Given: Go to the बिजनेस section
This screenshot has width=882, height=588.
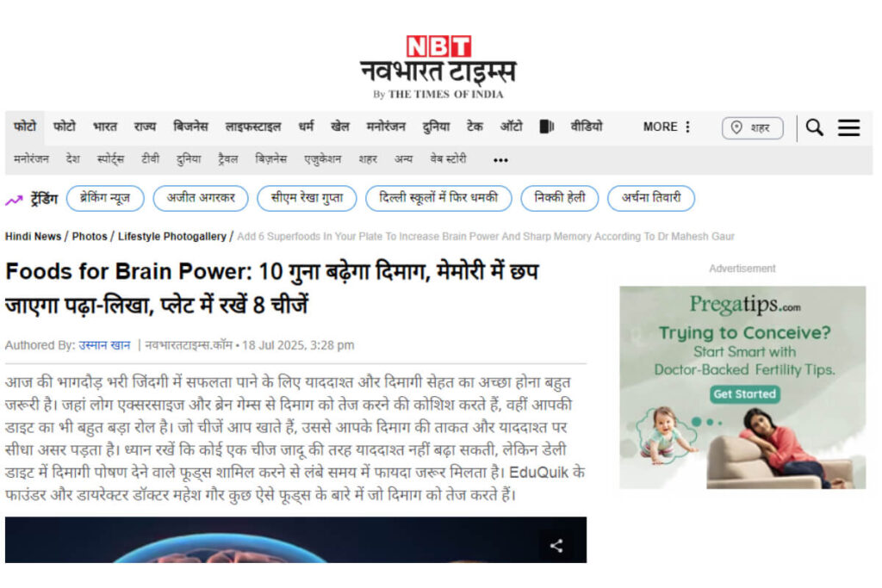Looking at the screenshot, I should coord(190,127).
